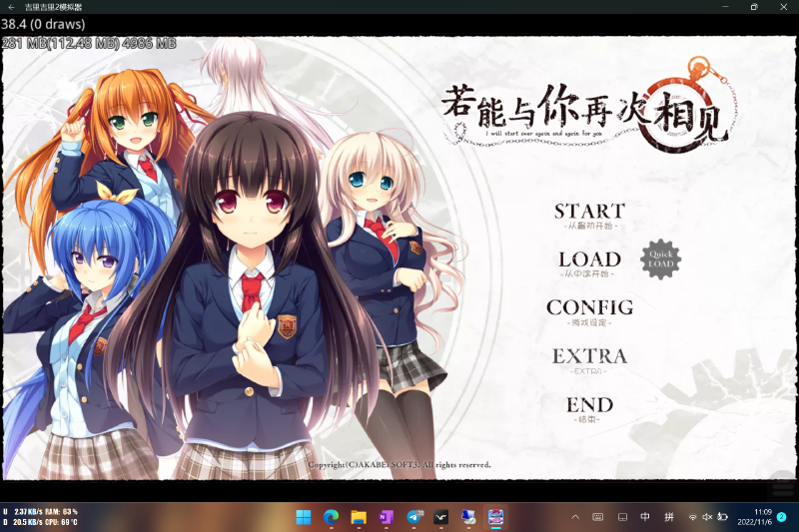Click the speaker volume tray icon
This screenshot has width=799, height=532.
[707, 517]
